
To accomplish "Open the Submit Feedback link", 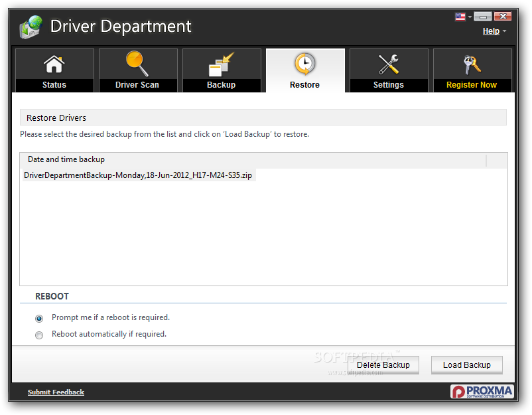I will pyautogui.click(x=56, y=392).
